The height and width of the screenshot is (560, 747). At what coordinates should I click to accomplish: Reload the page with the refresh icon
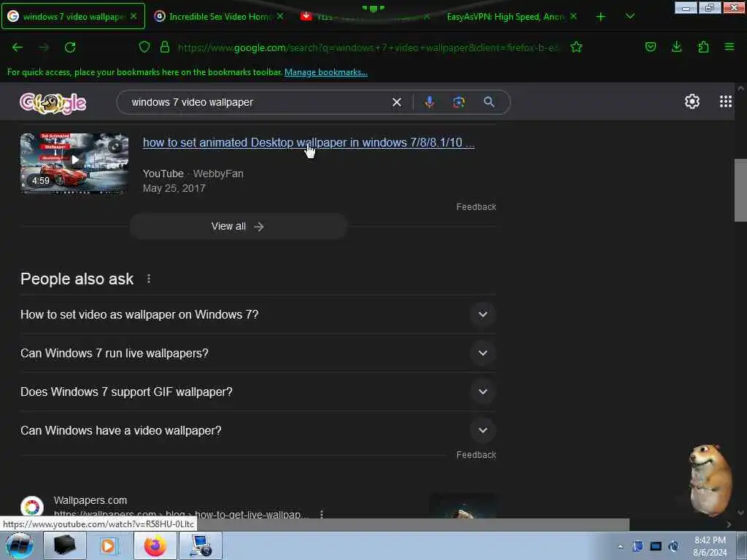pos(70,47)
